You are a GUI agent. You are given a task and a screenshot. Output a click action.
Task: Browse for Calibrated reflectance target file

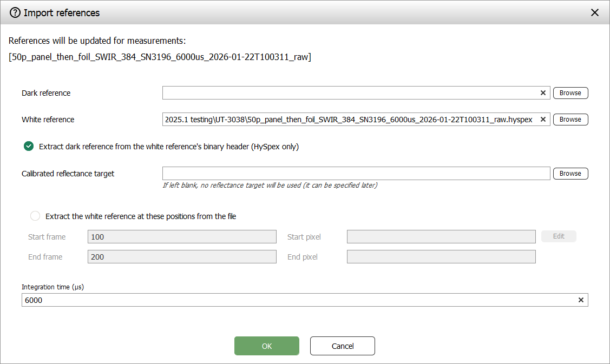click(570, 174)
